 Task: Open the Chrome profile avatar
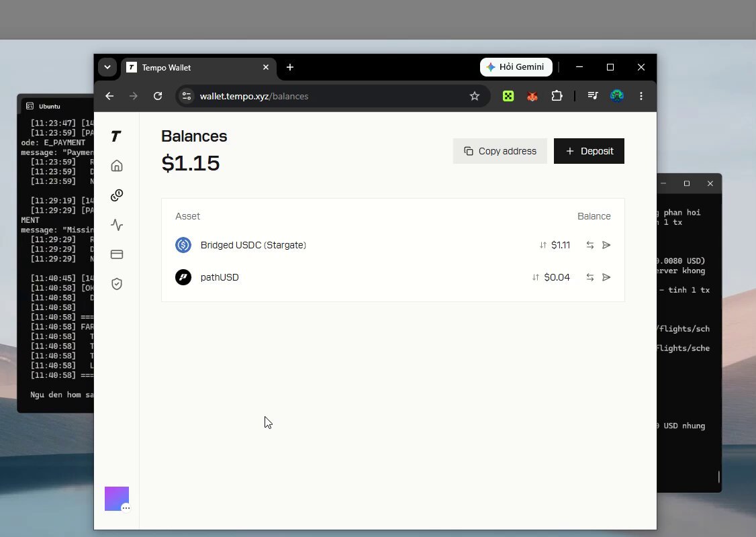point(616,96)
